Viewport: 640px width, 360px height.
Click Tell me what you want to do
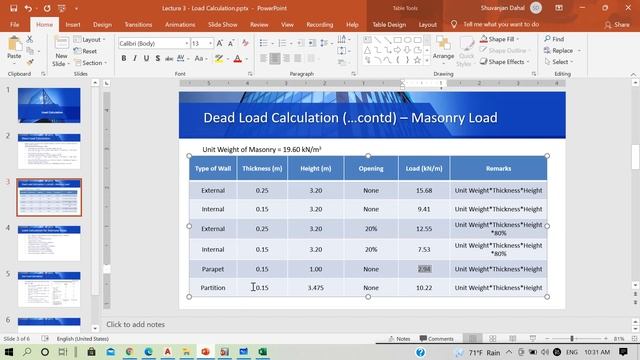[x=496, y=24]
